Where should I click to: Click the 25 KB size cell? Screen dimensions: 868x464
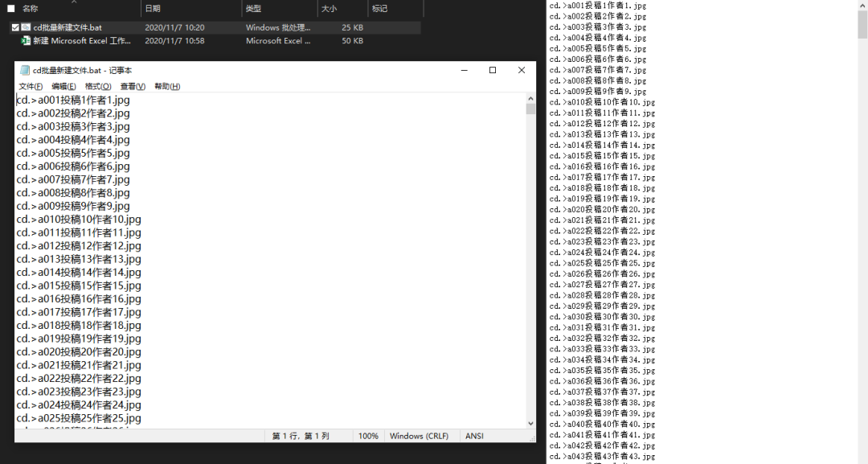point(352,27)
